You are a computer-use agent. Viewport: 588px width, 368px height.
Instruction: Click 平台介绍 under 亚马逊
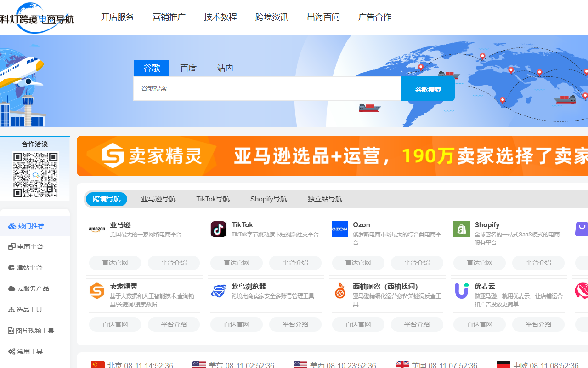(x=174, y=263)
